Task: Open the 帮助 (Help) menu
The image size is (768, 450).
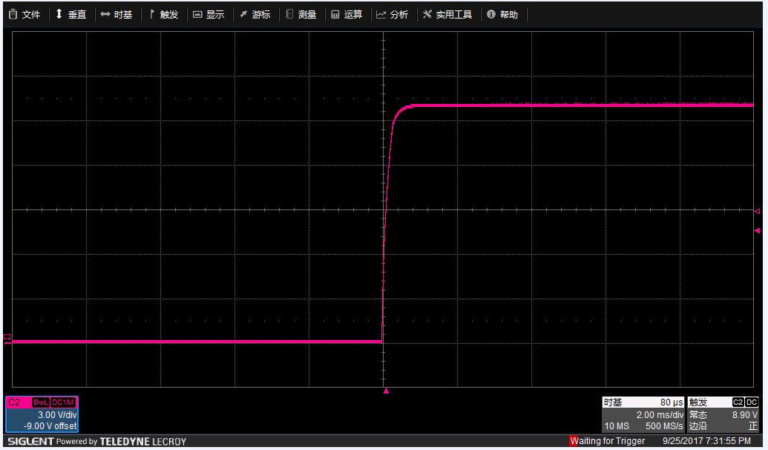Action: pos(503,15)
